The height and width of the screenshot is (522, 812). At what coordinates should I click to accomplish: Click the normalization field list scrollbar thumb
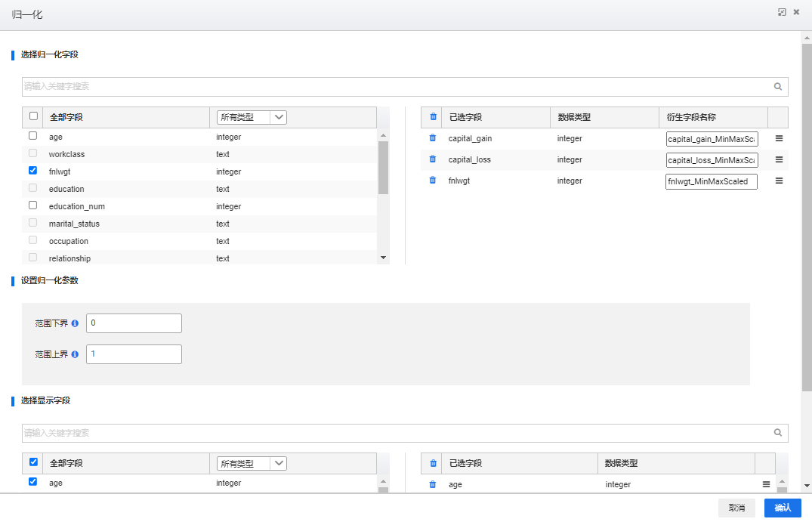(x=383, y=167)
